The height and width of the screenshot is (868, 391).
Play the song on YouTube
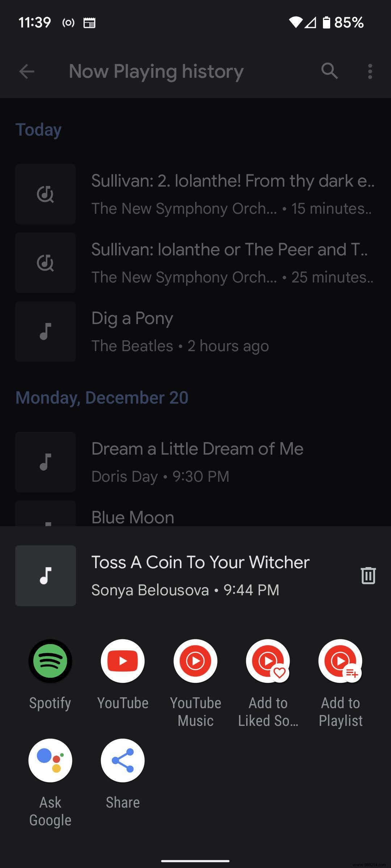(123, 661)
